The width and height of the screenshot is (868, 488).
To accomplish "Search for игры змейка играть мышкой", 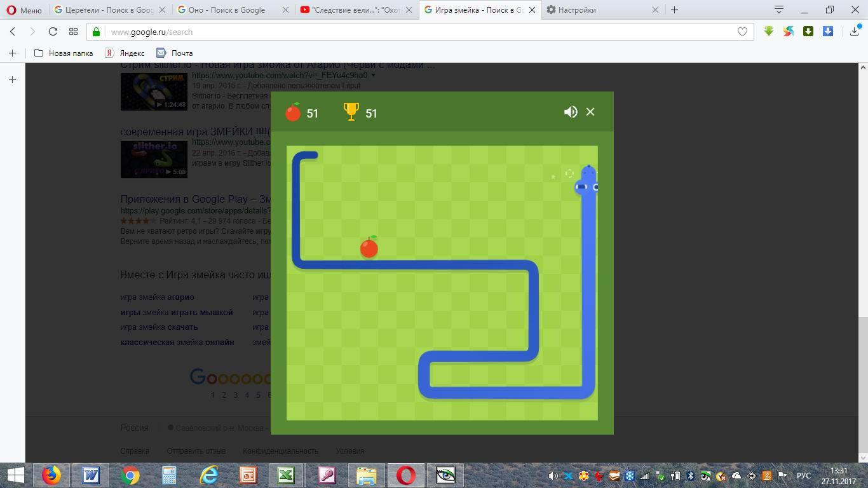I will tap(177, 312).
